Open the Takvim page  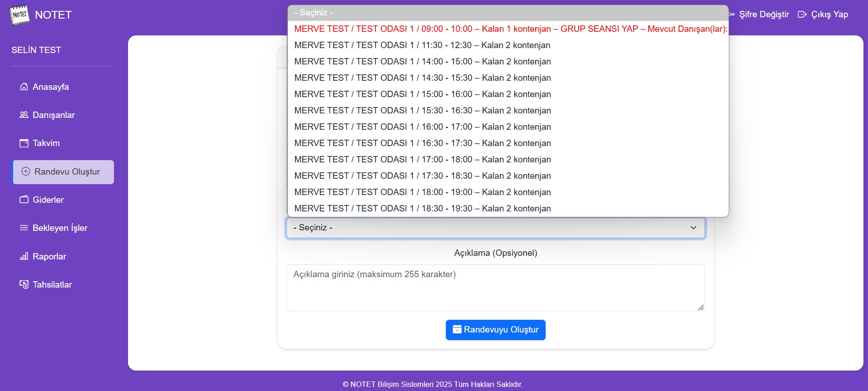click(x=63, y=143)
